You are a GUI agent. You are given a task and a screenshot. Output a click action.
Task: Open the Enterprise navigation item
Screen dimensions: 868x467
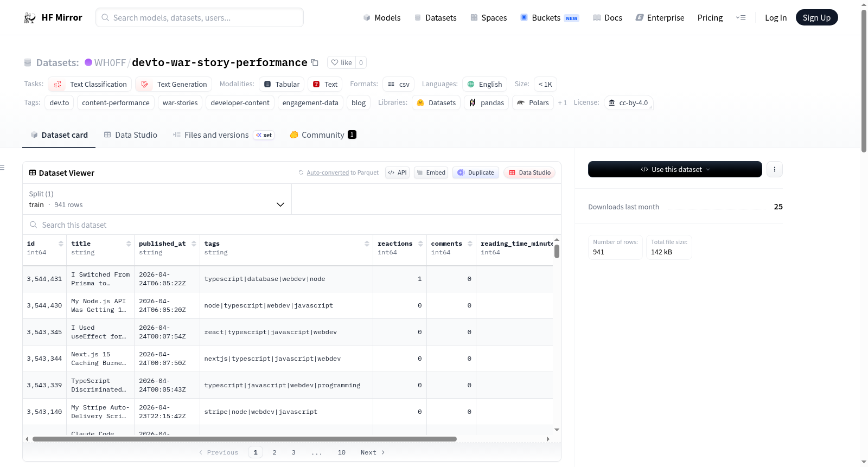pyautogui.click(x=660, y=18)
